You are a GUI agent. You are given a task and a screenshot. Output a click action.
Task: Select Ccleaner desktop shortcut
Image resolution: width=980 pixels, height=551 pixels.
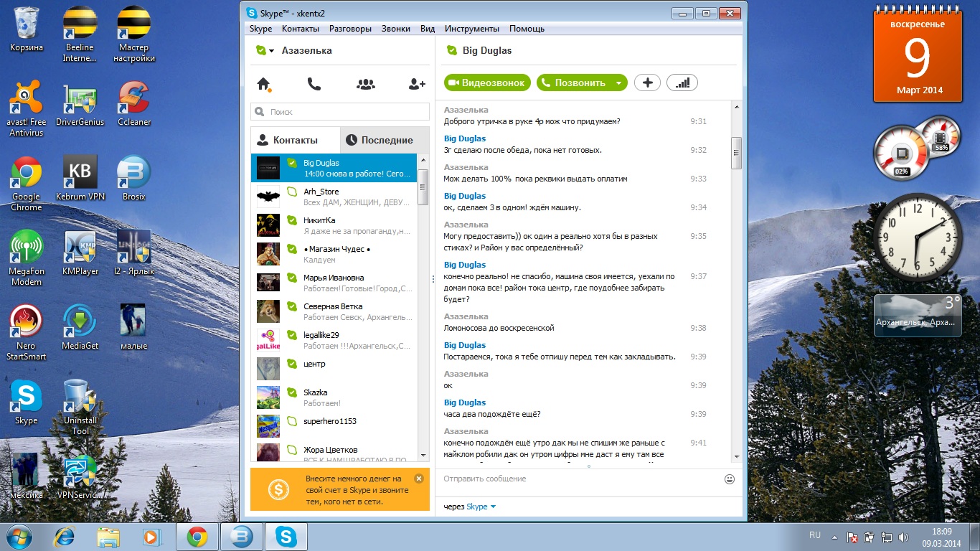pos(134,104)
